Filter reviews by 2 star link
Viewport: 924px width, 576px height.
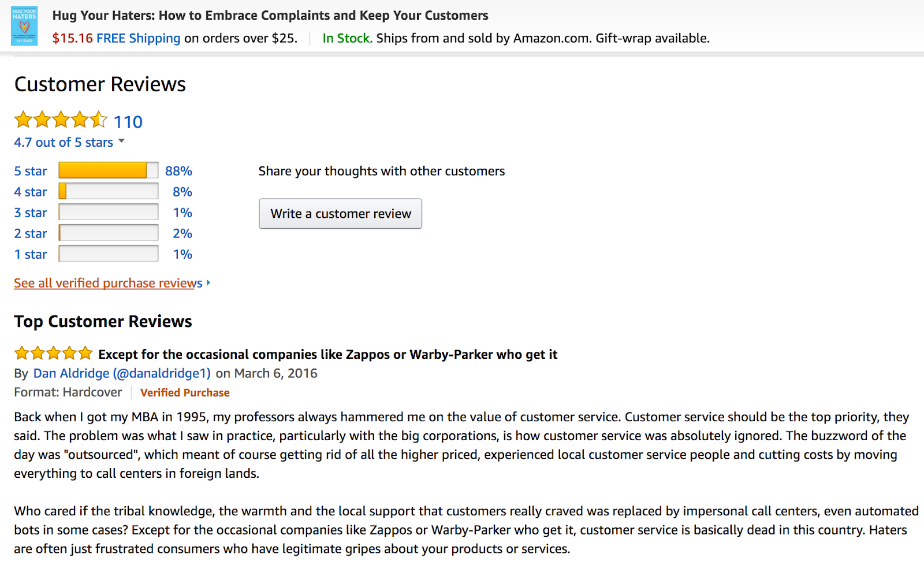click(x=31, y=233)
